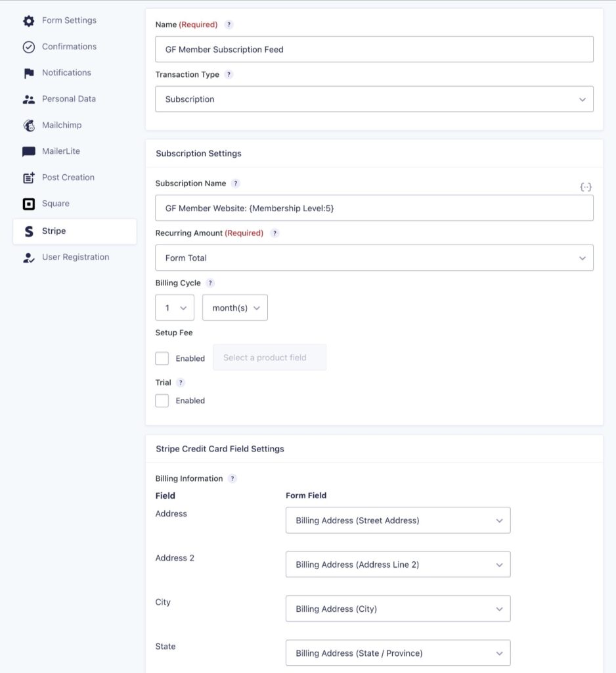Screen dimensions: 616x673
Task: Enable the Setup Fee checkbox
Action: [x=162, y=358]
